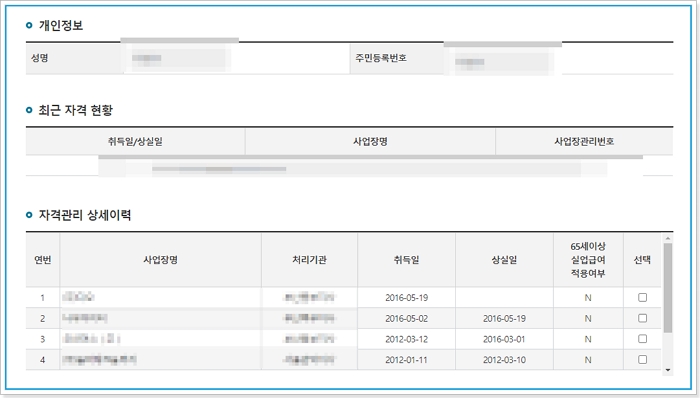Check the box for row 3 (2012-03-12)
The width and height of the screenshot is (700, 398).
click(642, 339)
